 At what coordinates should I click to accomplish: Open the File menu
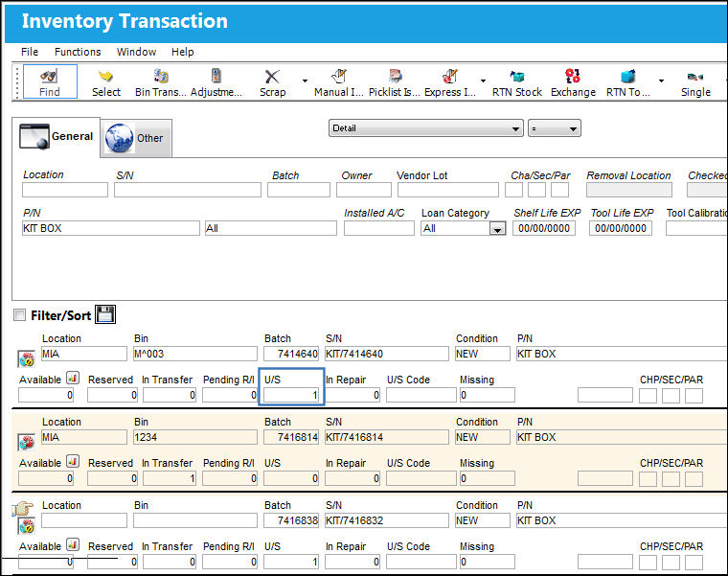pos(30,52)
